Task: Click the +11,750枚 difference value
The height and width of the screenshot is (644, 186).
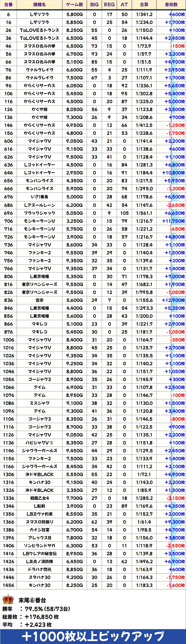Action: (x=173, y=221)
